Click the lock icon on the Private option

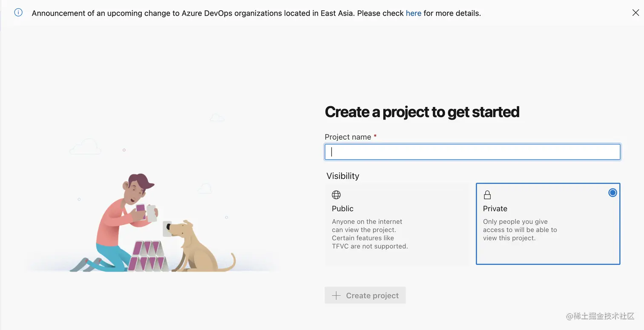pyautogui.click(x=487, y=195)
